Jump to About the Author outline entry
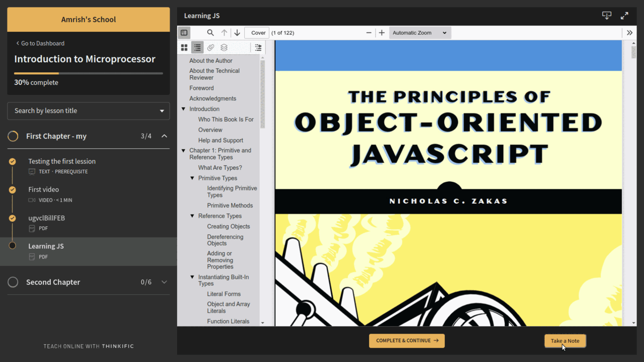The height and width of the screenshot is (362, 644). click(211, 61)
